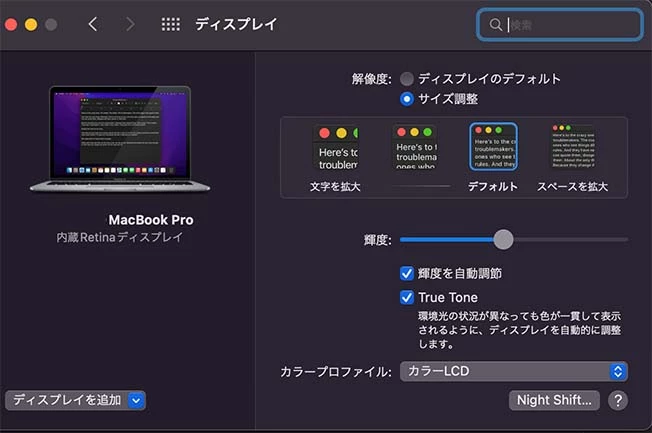Close the window with the red button
This screenshot has width=652, height=433.
[11, 25]
